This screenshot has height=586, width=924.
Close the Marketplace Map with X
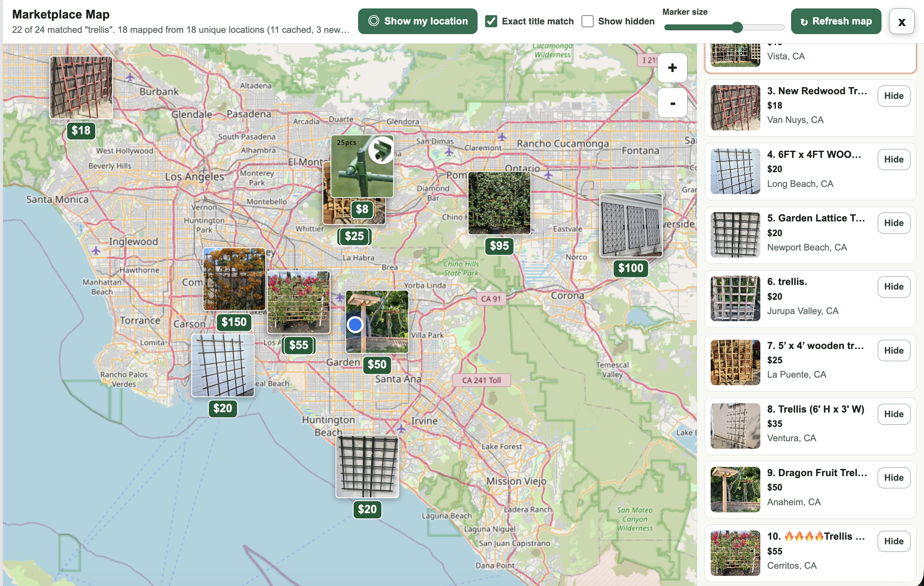point(901,21)
